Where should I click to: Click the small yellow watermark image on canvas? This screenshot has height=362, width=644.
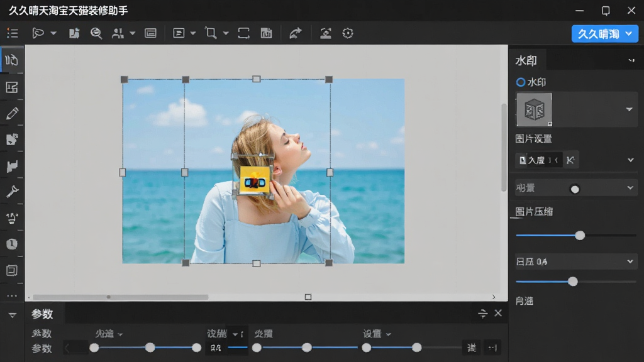click(255, 180)
